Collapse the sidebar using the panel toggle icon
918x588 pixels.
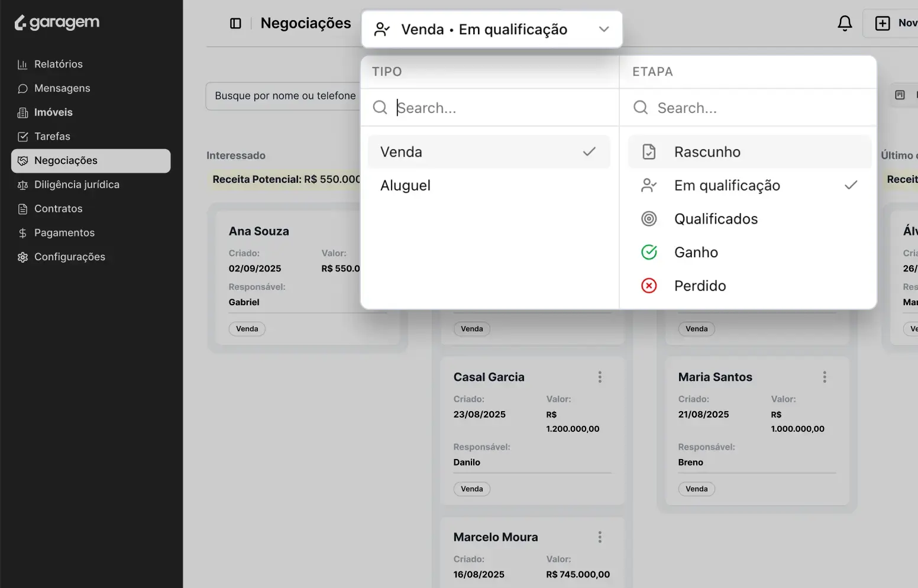[x=235, y=23]
